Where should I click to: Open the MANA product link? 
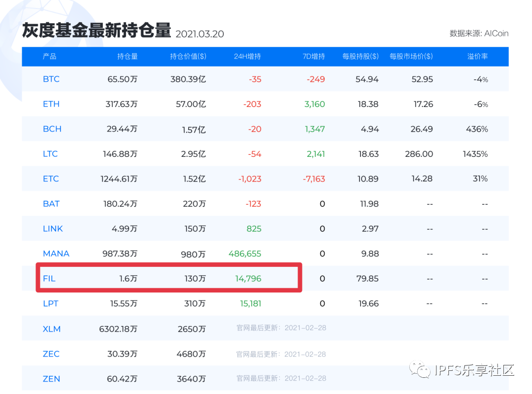click(x=56, y=253)
